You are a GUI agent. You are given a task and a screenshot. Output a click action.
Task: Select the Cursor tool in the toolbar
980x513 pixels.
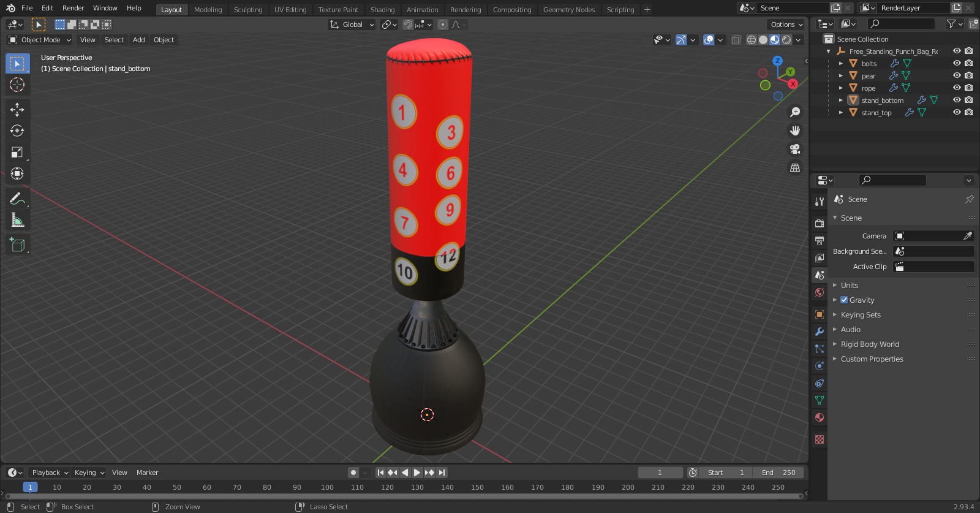tap(17, 85)
